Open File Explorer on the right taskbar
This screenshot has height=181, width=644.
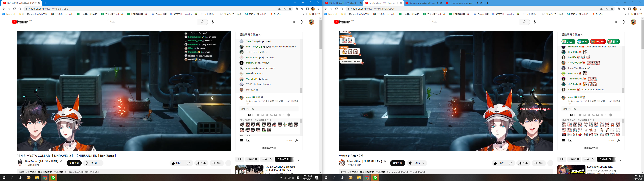point(359,178)
